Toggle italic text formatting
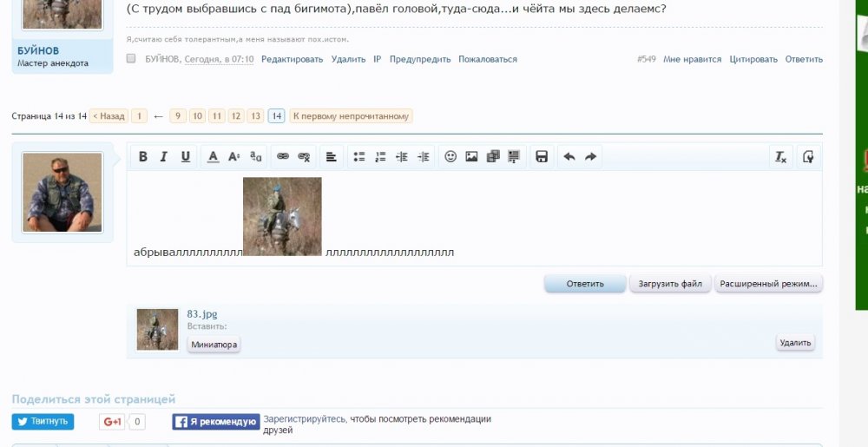Viewport: 868px width, 447px height. pyautogui.click(x=164, y=157)
